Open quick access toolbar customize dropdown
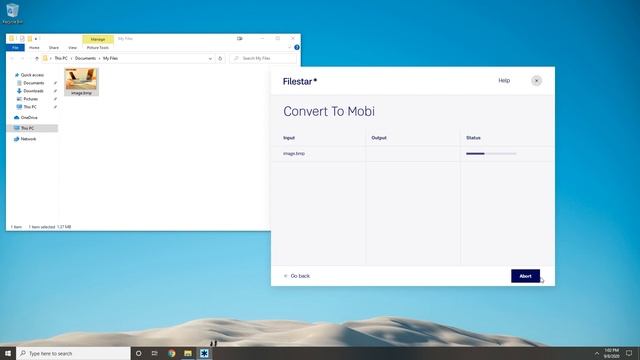This screenshot has height=360, width=640. coord(36,39)
